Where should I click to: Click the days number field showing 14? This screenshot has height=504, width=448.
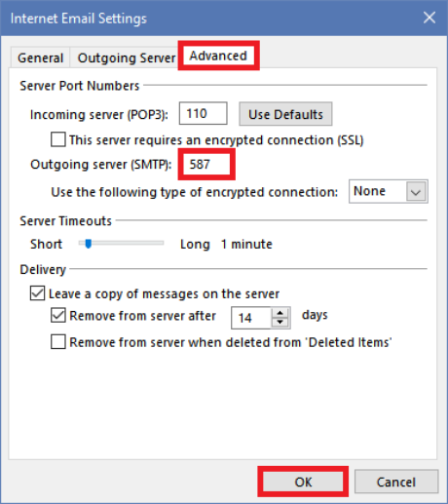(251, 318)
